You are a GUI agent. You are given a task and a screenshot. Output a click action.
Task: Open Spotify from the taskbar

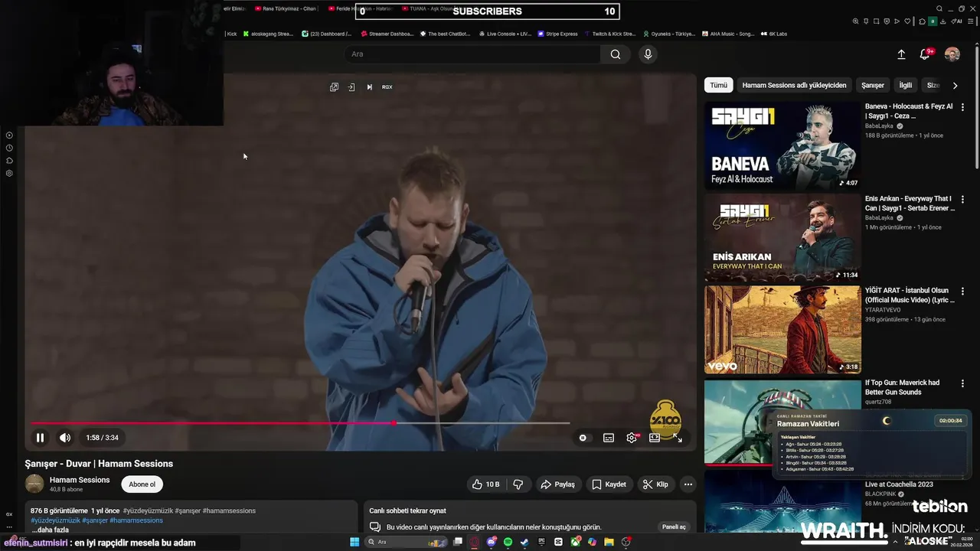508,542
